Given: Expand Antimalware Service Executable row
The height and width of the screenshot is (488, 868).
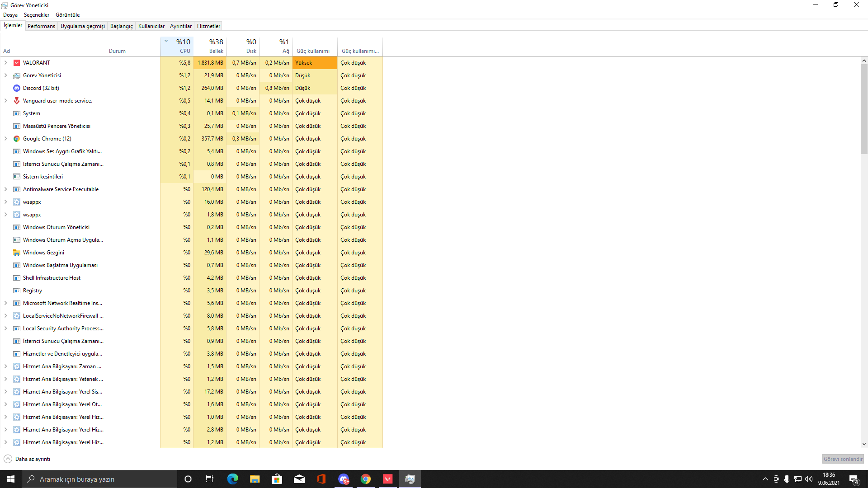Looking at the screenshot, I should click(x=6, y=189).
